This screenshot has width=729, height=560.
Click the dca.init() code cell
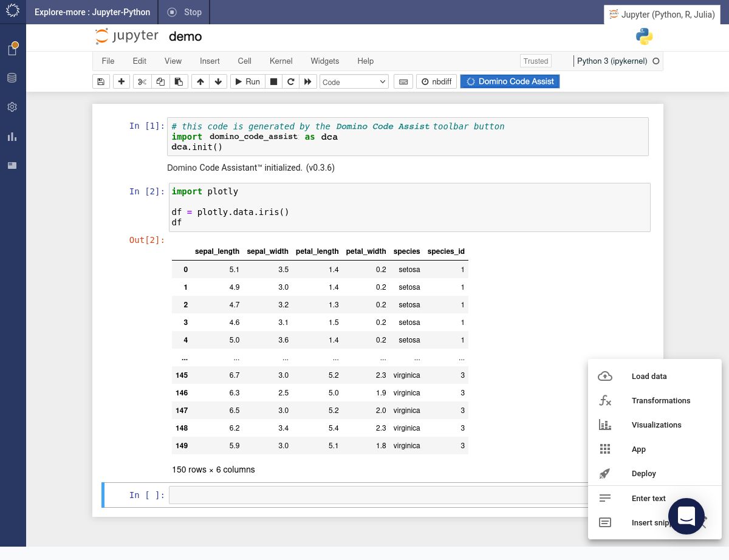408,137
